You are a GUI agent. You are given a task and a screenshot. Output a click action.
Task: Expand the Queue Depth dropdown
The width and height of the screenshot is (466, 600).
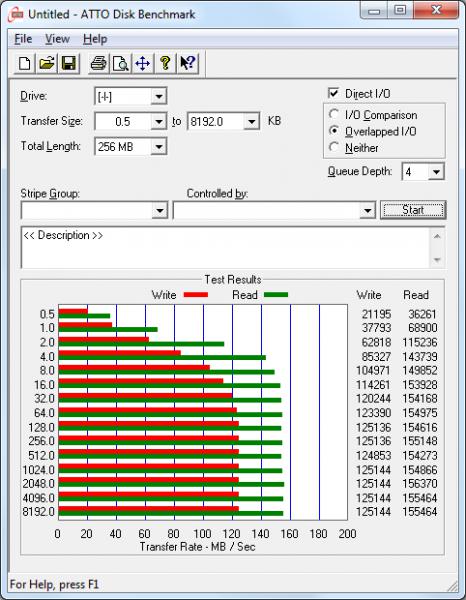click(436, 172)
